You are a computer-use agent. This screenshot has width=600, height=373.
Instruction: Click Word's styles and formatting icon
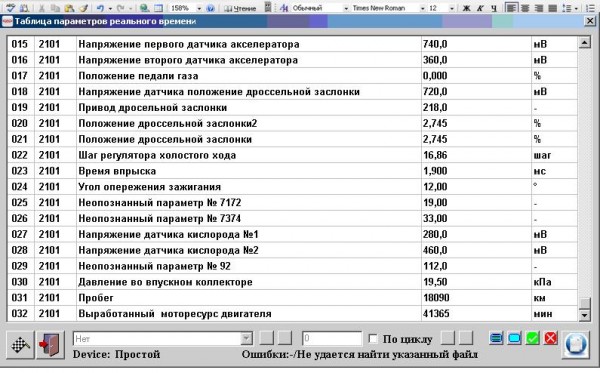[284, 8]
